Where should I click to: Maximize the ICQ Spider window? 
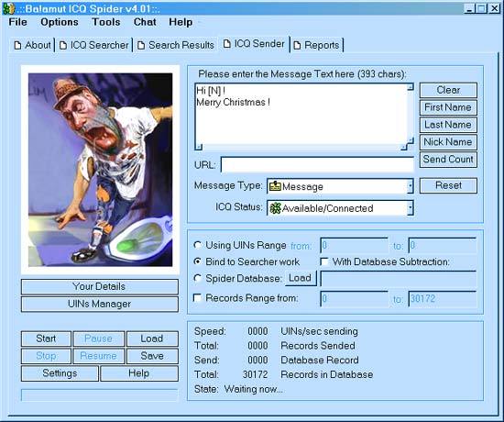coord(481,8)
